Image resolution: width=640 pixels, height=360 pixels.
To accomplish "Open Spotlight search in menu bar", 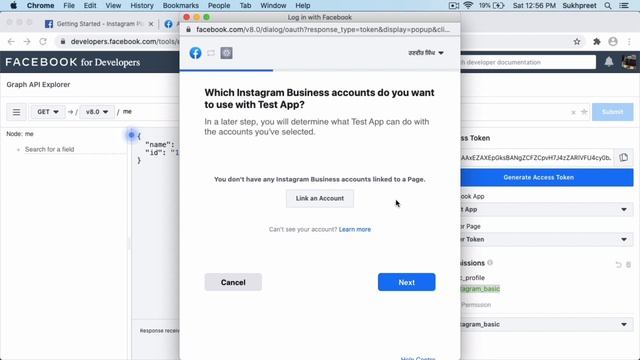I will pyautogui.click(x=608, y=5).
